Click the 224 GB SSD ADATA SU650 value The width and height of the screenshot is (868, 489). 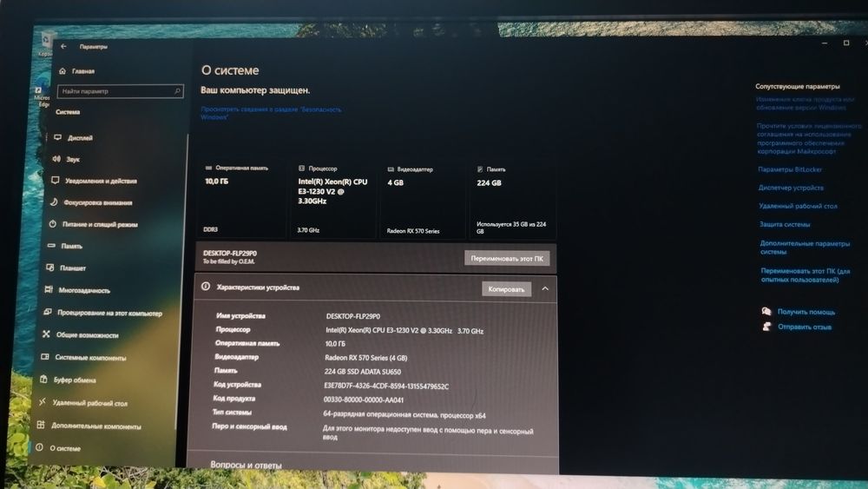point(363,372)
